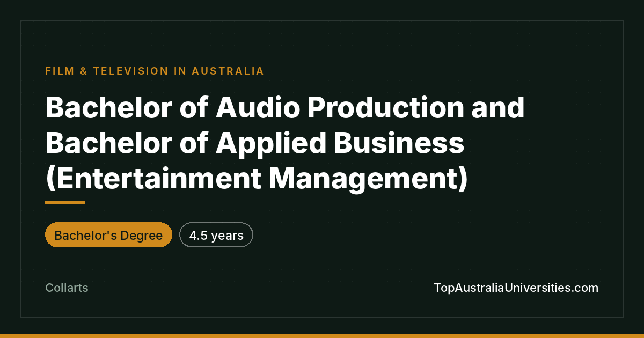Click the Collarts institution name

pyautogui.click(x=67, y=288)
